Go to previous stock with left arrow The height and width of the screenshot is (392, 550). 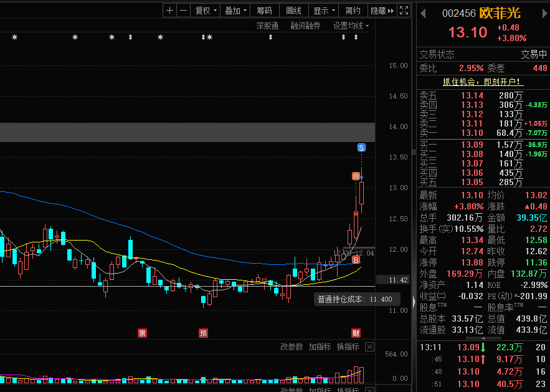[423, 14]
